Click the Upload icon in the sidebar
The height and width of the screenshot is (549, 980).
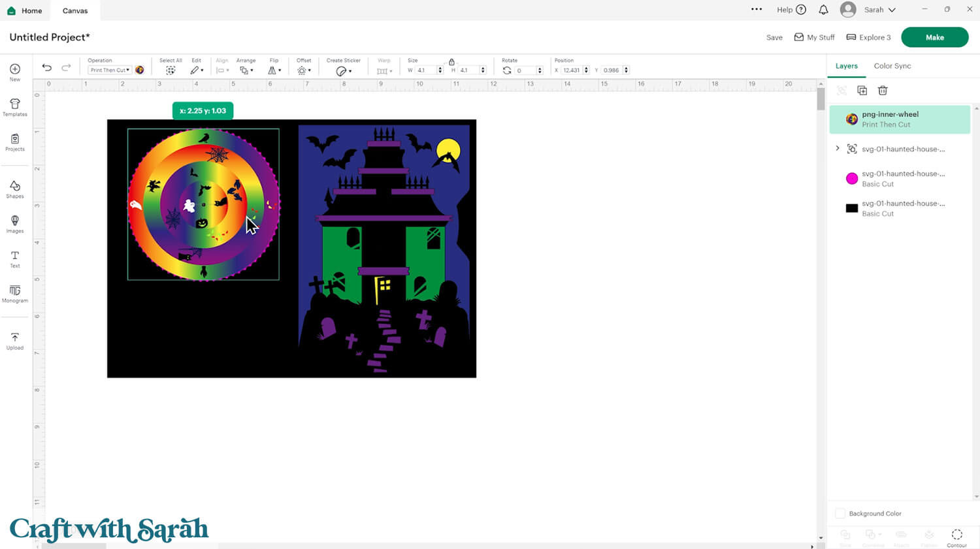[x=14, y=339]
